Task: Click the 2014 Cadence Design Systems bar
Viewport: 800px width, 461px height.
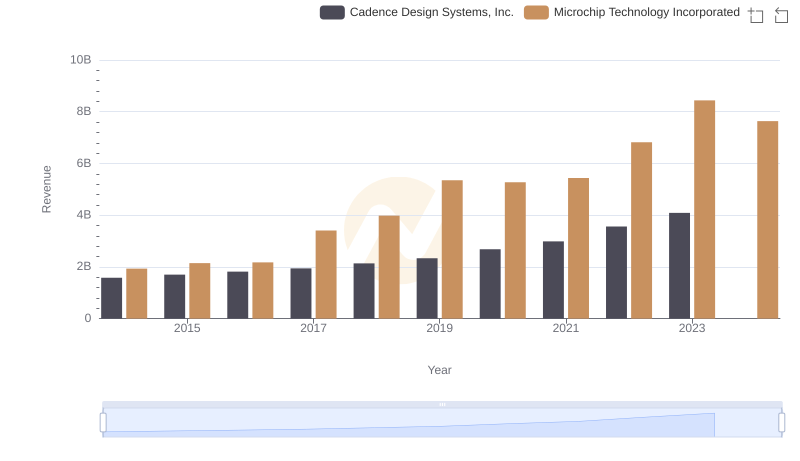Action: (112, 298)
